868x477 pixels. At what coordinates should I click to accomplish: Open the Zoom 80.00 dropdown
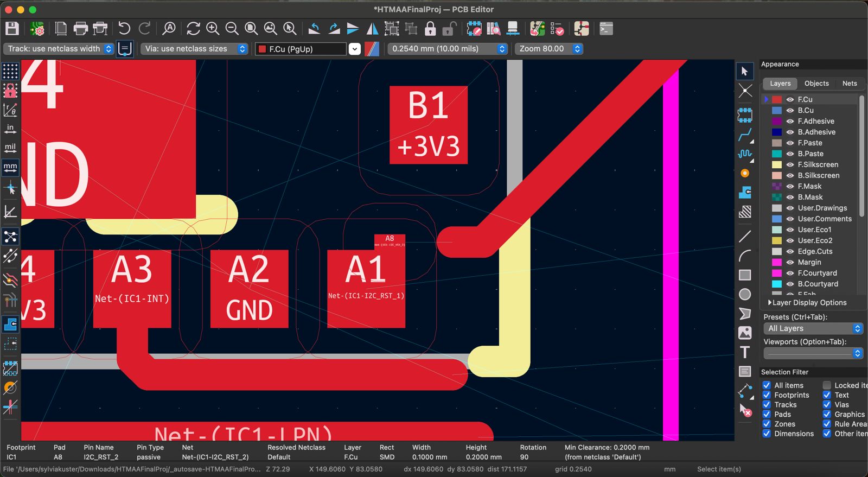point(577,49)
